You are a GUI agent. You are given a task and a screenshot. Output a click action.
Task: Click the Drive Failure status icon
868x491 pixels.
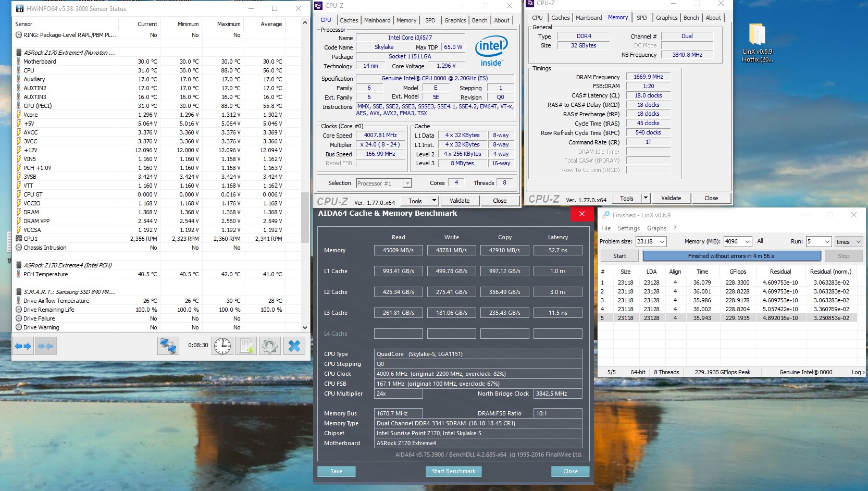point(19,318)
